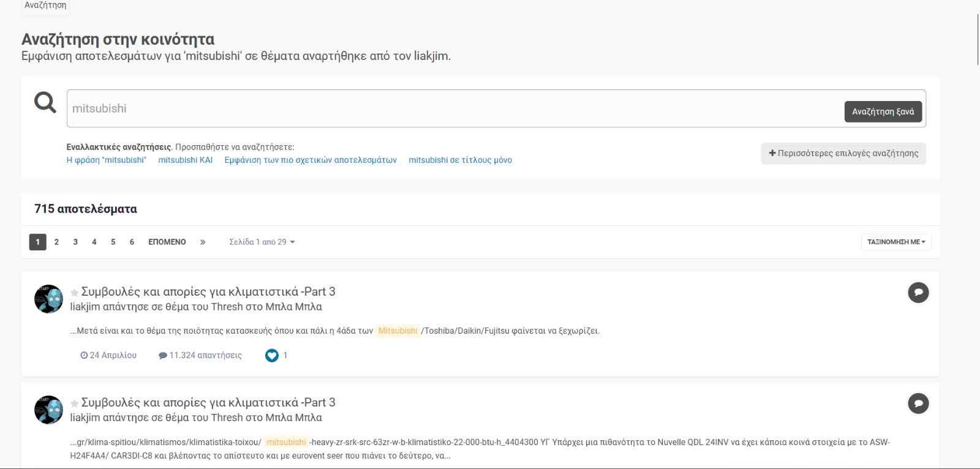Expand Περισσότερες επιλογές αναζήτησης
This screenshot has height=469, width=980.
coord(843,153)
